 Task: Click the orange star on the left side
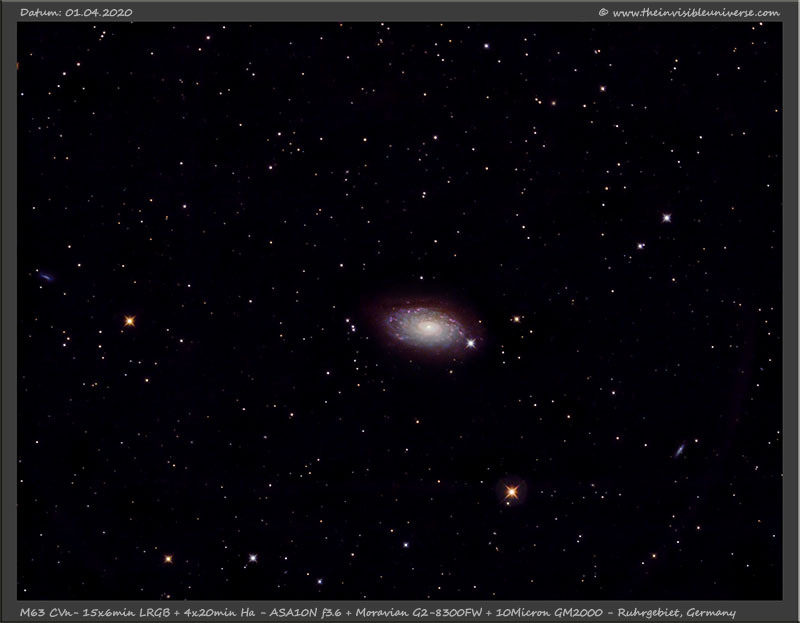129,321
